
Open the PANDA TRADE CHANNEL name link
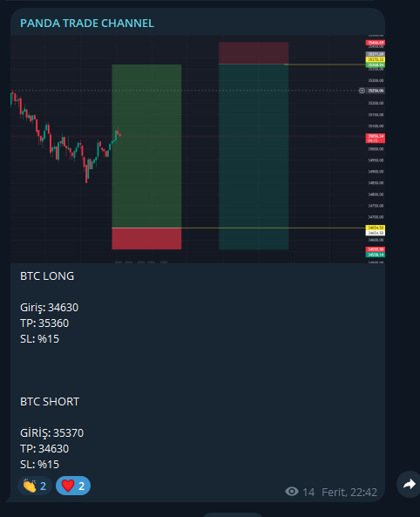[87, 24]
